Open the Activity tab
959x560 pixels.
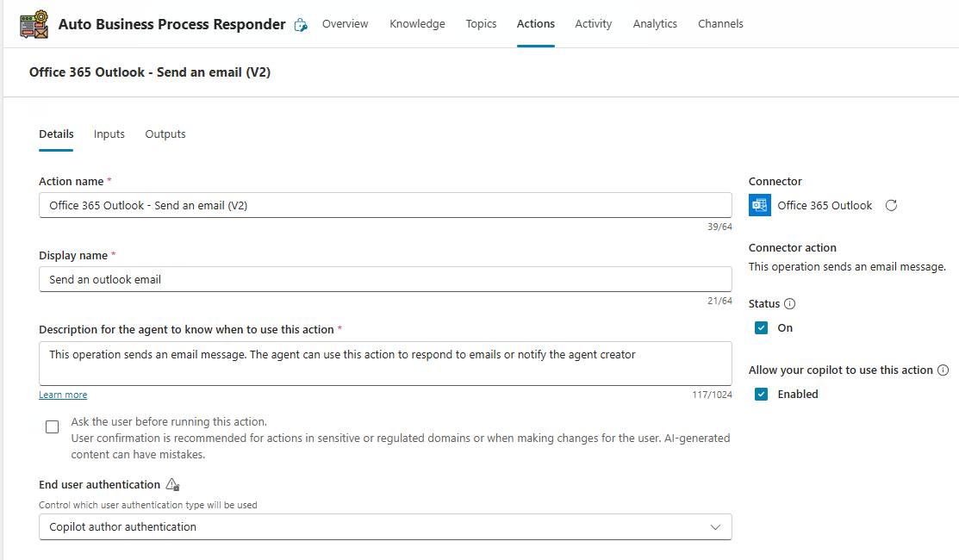coord(594,24)
